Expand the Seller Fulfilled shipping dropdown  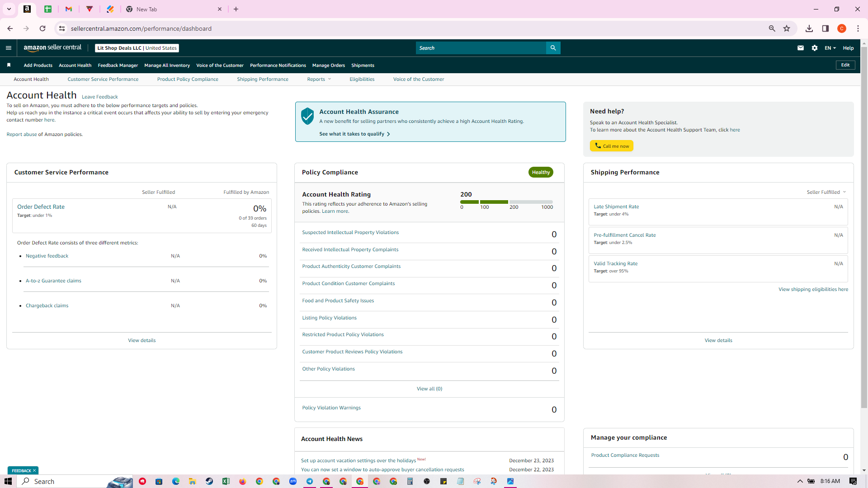[826, 192]
